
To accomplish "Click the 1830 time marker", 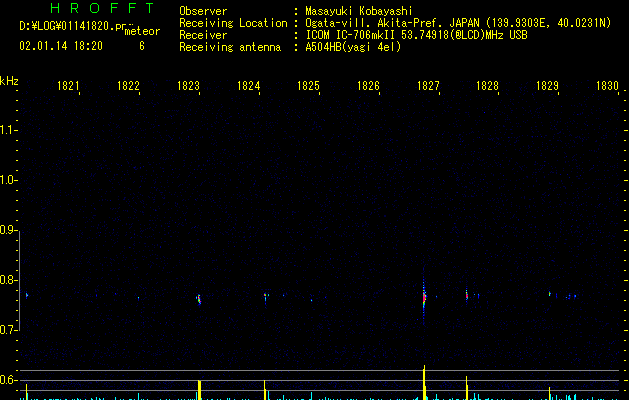I will tap(607, 86).
